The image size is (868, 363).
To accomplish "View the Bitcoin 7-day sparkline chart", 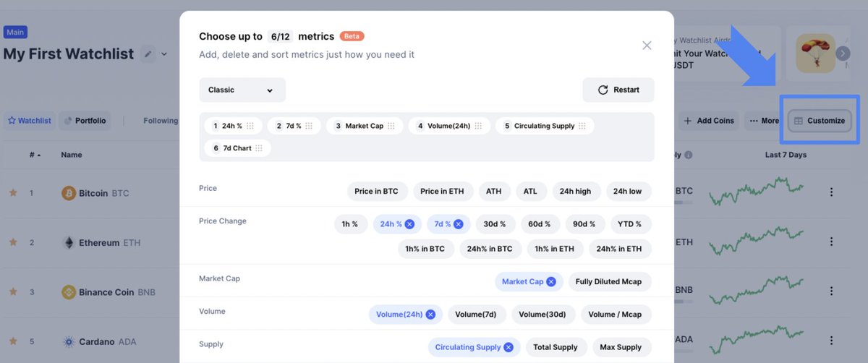I will 756,192.
